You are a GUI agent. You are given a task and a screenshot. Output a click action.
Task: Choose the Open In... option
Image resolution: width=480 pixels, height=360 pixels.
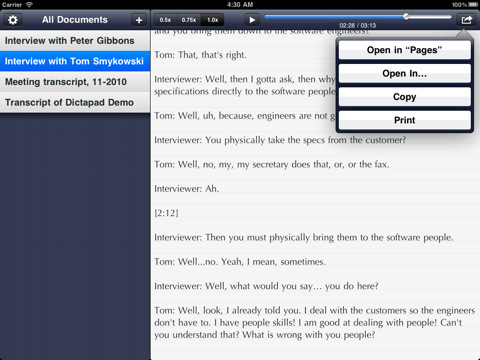click(404, 73)
